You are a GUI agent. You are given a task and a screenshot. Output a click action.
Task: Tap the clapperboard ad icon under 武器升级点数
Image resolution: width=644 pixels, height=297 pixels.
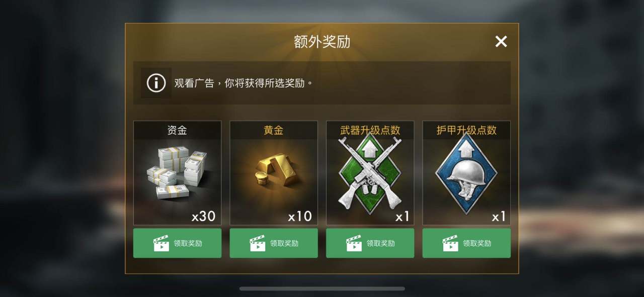(x=354, y=243)
